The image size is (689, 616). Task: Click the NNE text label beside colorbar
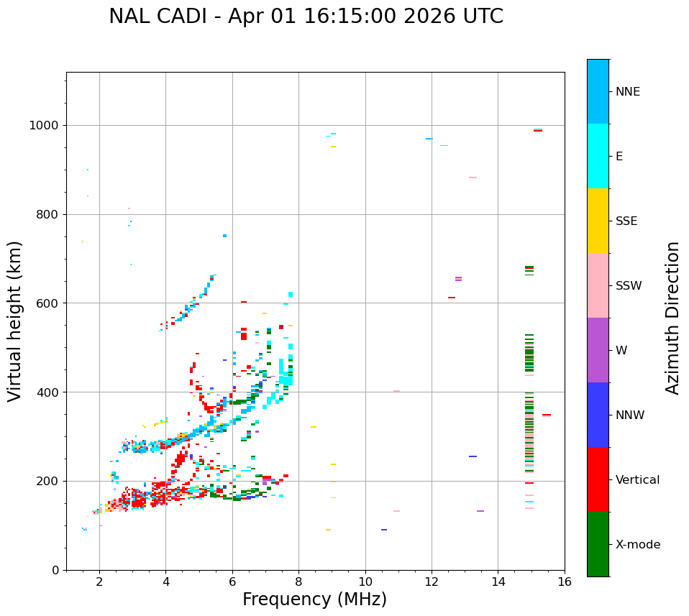(627, 92)
